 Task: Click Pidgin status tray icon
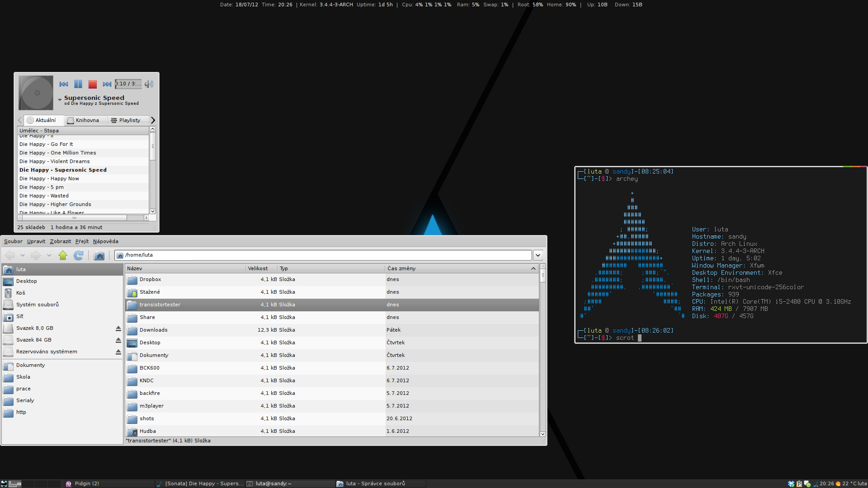(807, 483)
